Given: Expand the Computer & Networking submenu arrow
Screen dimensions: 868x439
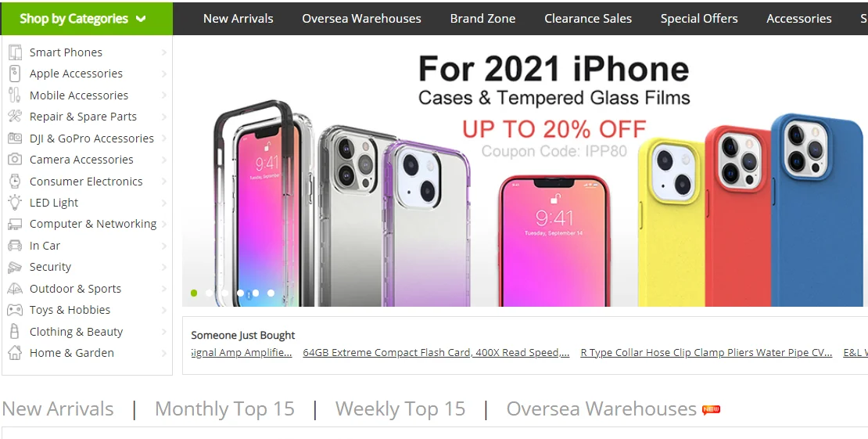Looking at the screenshot, I should 164,224.
